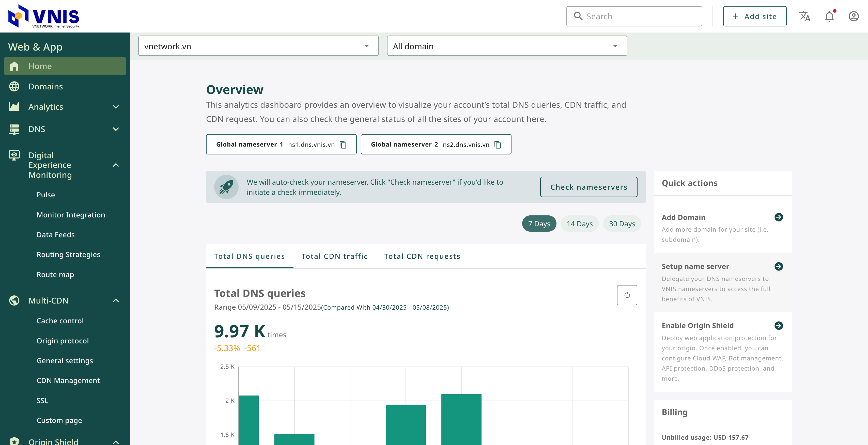Go to Home in sidebar
Image resolution: width=868 pixels, height=445 pixels.
[65, 66]
